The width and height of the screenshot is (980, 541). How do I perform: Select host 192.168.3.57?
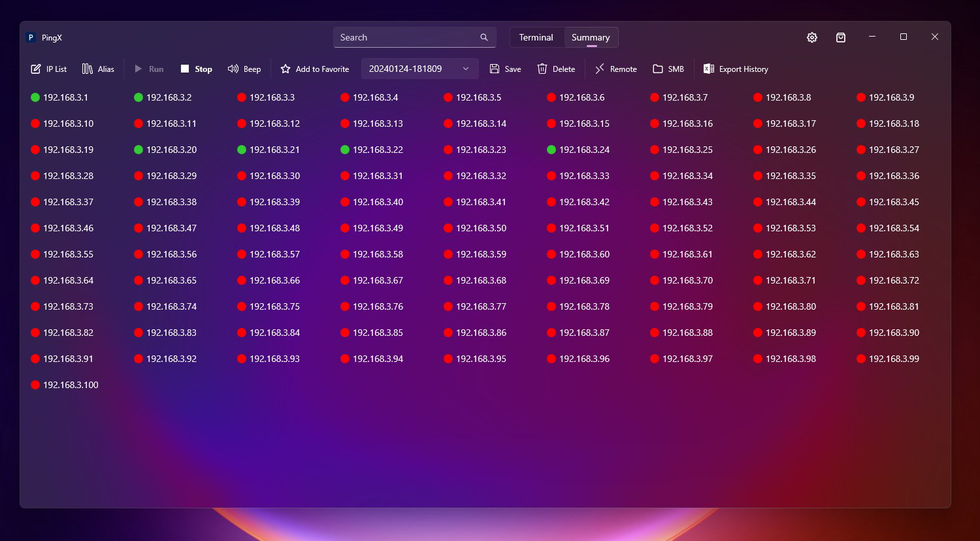tap(269, 254)
